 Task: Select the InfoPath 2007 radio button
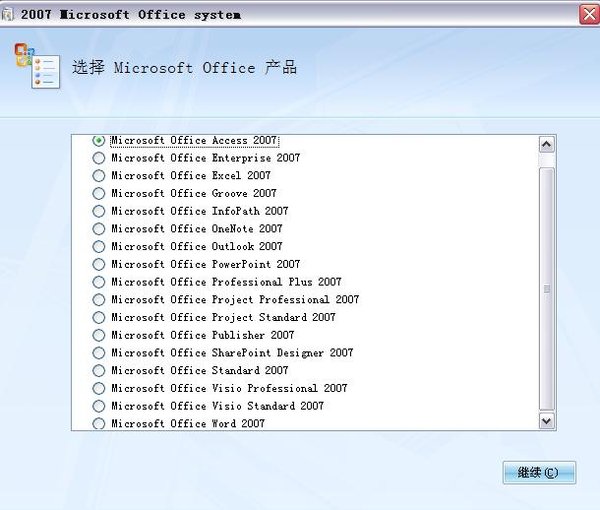[98, 211]
